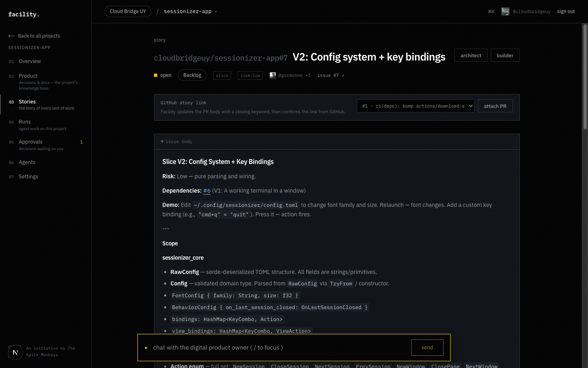The width and height of the screenshot is (588, 368).
Task: Open the Overview section
Action: tap(30, 61)
